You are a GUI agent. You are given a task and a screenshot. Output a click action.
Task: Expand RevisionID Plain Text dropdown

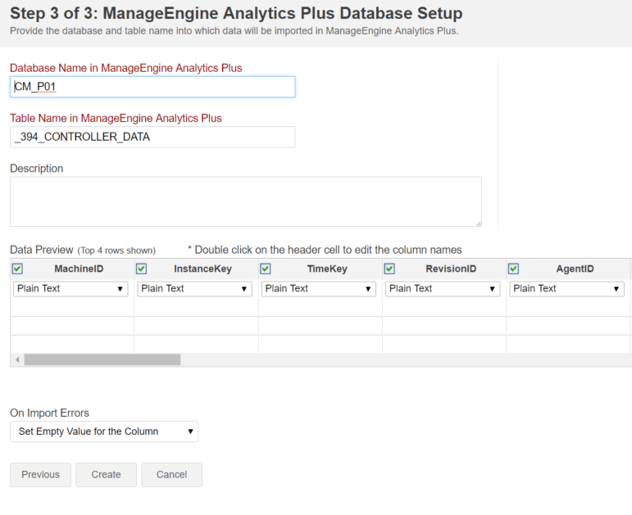(443, 289)
